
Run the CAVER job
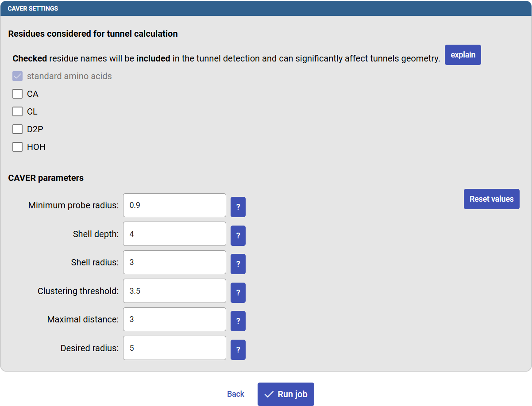click(285, 394)
